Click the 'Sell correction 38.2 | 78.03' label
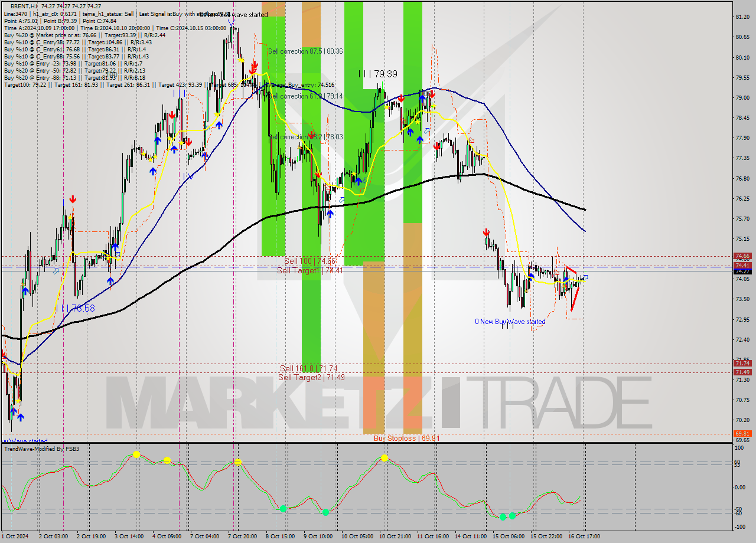 tap(306, 137)
